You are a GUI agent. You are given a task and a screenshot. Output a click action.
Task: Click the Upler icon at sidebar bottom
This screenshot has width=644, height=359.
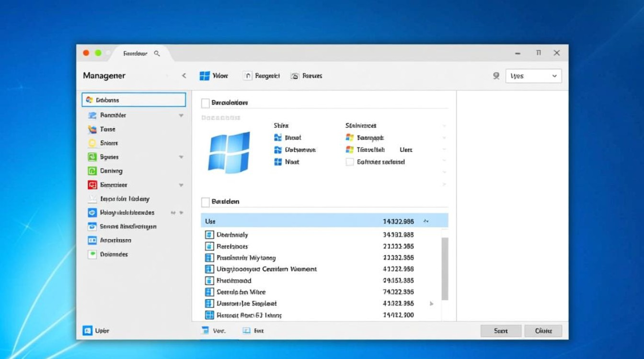click(x=87, y=330)
